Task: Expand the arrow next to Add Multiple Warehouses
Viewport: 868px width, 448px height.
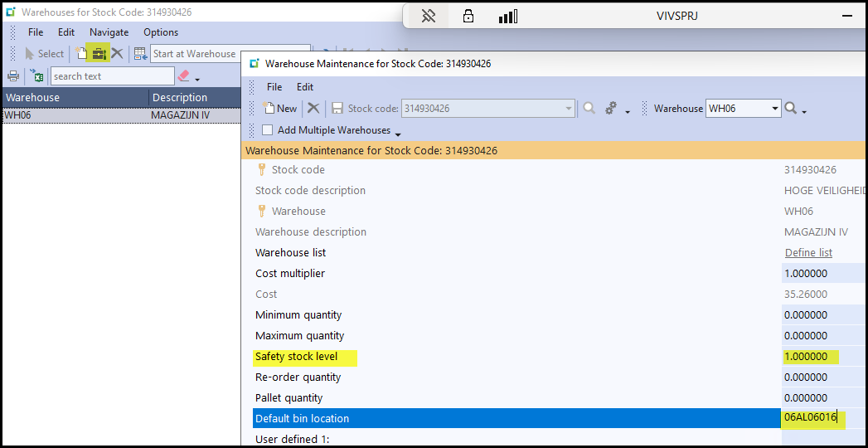Action: tap(398, 134)
